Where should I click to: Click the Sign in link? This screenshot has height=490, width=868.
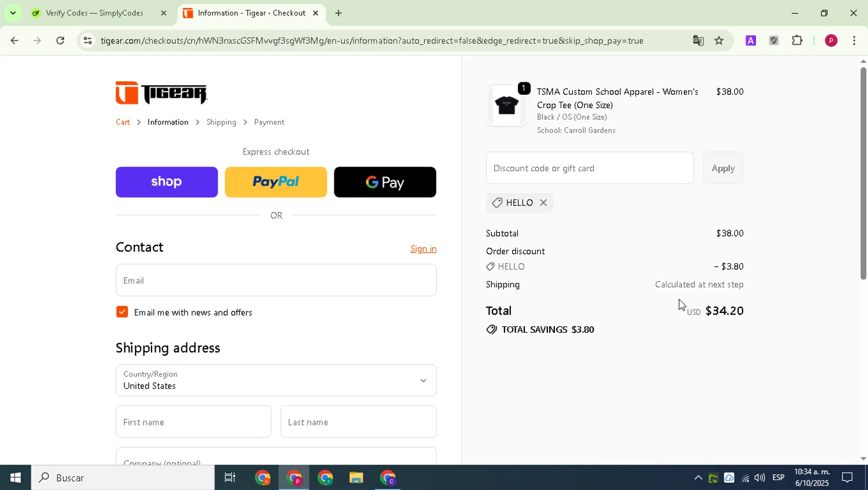coord(423,249)
